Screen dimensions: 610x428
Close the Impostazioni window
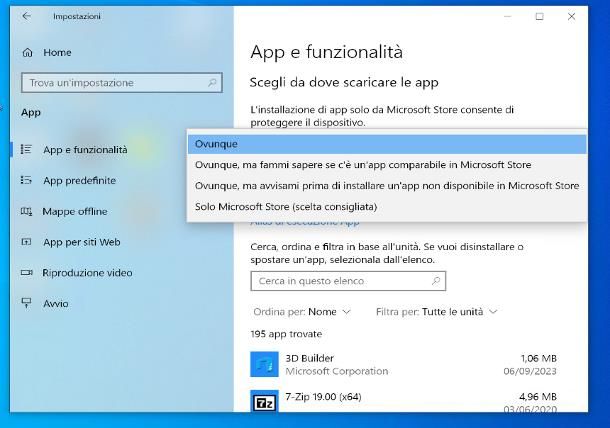[x=571, y=16]
